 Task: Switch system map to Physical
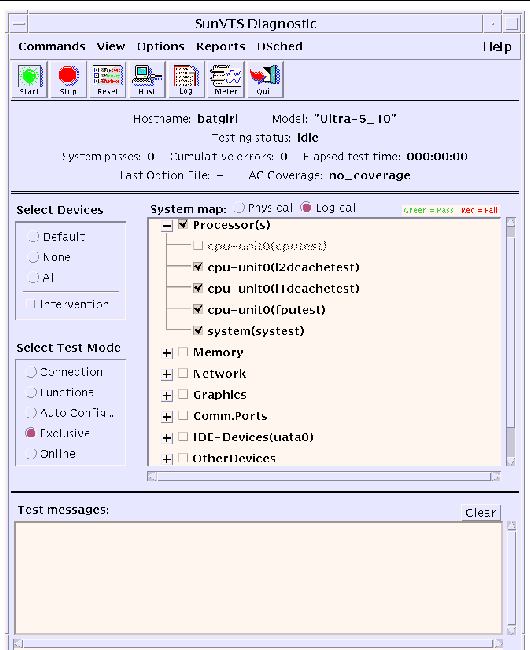(x=239, y=207)
